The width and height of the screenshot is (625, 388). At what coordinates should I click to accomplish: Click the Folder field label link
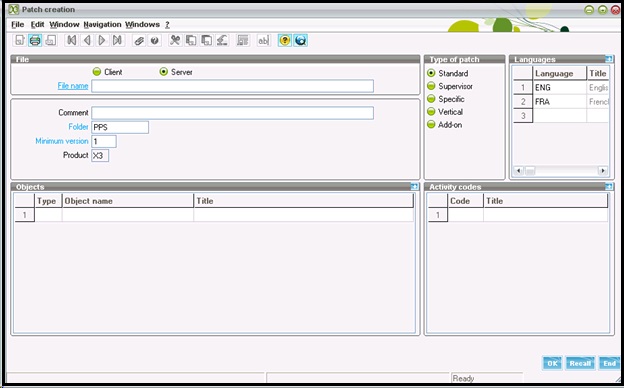(78, 127)
